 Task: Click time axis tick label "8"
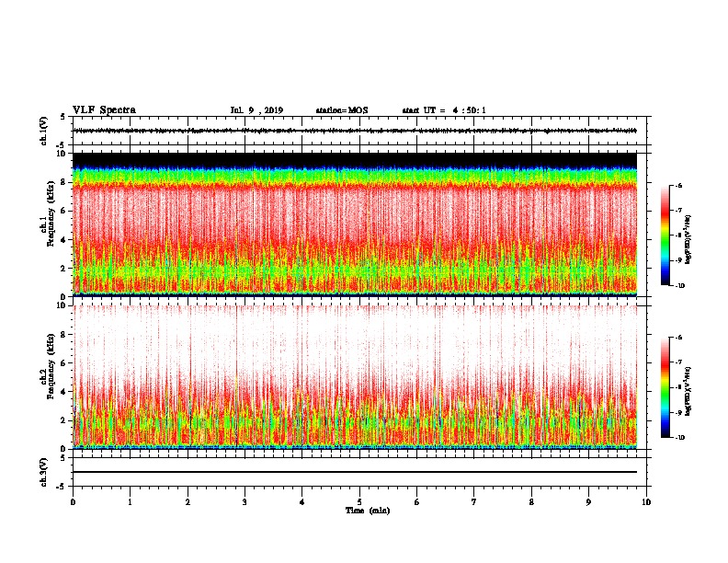531,502
